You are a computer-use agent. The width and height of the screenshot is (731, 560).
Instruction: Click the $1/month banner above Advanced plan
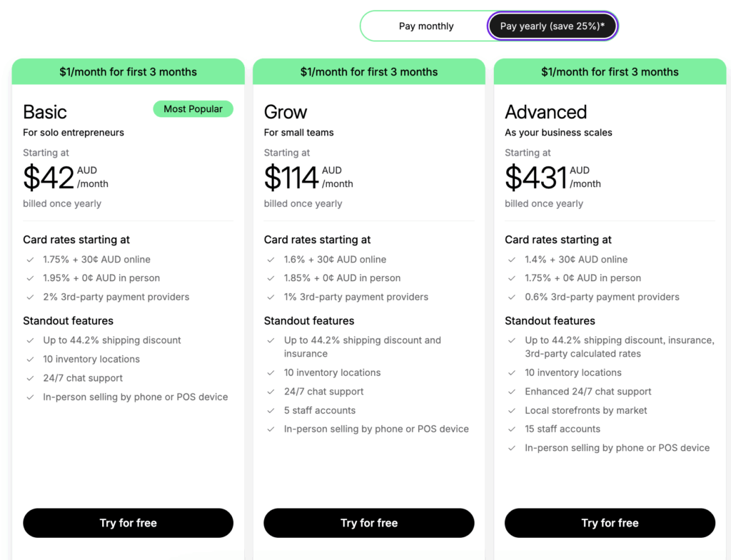click(x=610, y=72)
